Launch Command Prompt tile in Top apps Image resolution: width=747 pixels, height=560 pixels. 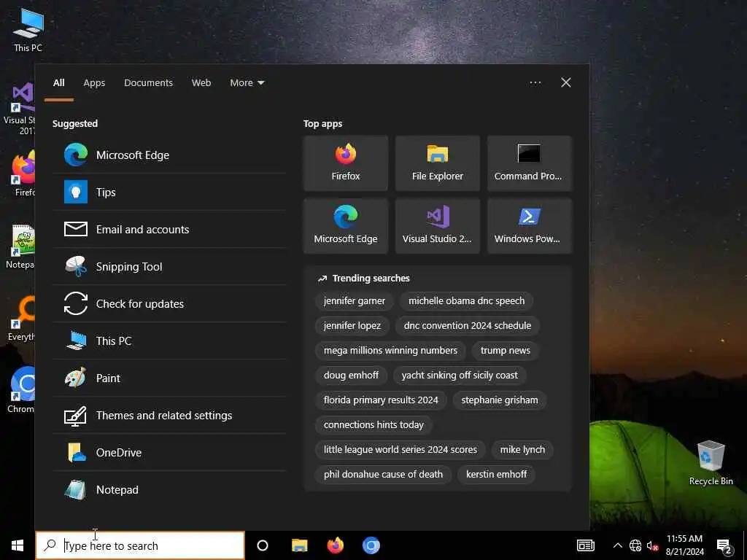tap(530, 163)
